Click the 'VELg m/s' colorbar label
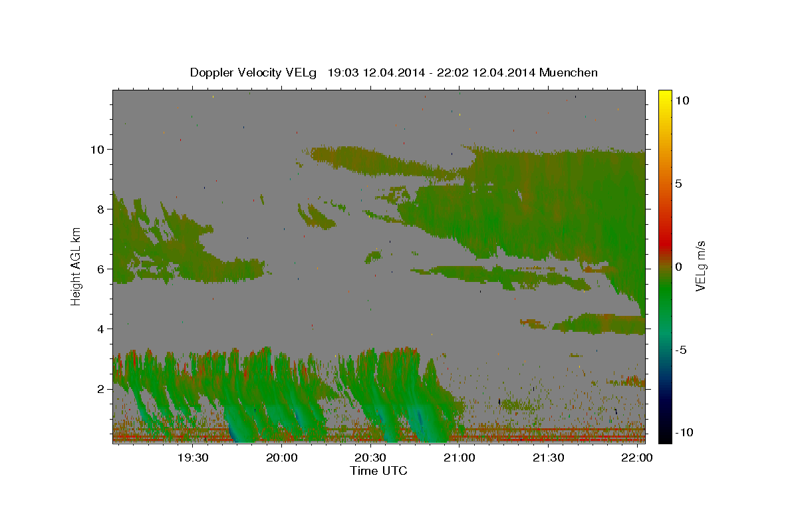The height and width of the screenshot is (532, 798). coord(700,266)
